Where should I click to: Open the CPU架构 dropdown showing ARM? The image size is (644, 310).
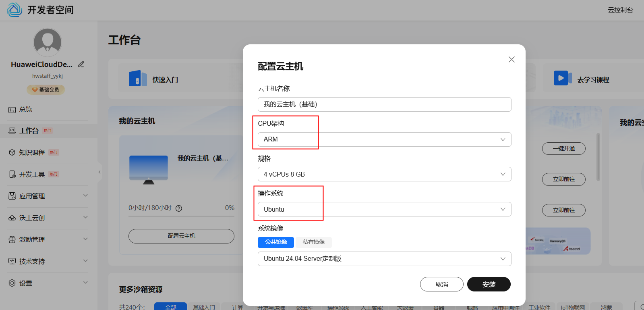384,139
